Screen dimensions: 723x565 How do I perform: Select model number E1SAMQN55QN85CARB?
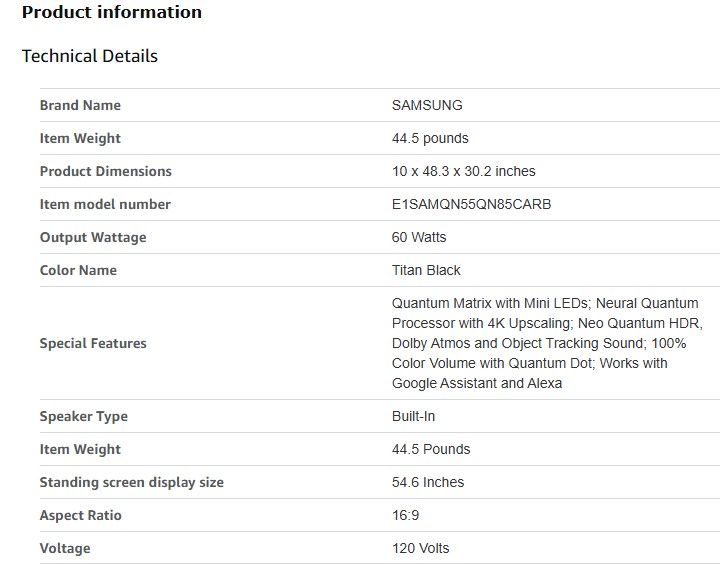(471, 204)
